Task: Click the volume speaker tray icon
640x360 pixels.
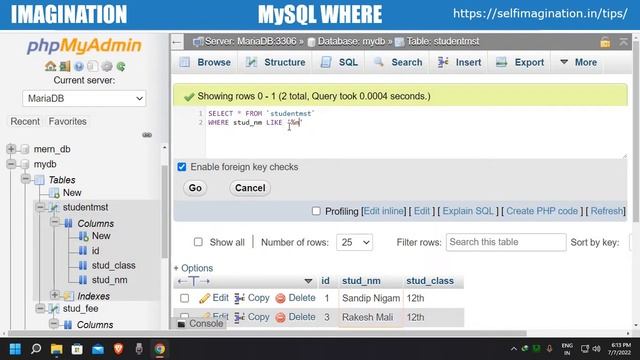Action: [596, 349]
